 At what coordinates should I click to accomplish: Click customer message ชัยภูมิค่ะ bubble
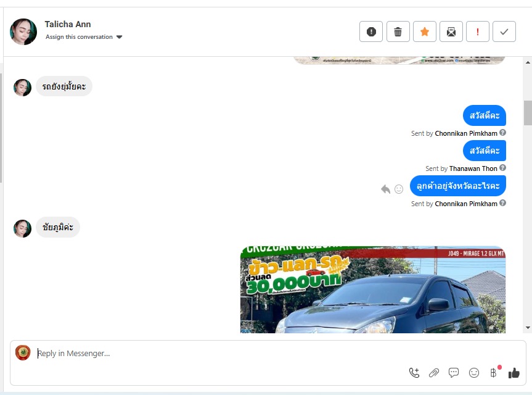click(58, 227)
